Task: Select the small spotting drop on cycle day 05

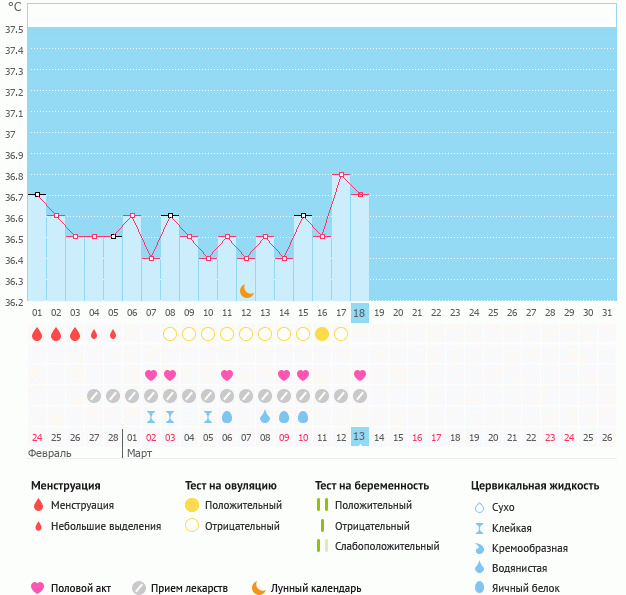Action: tap(113, 334)
